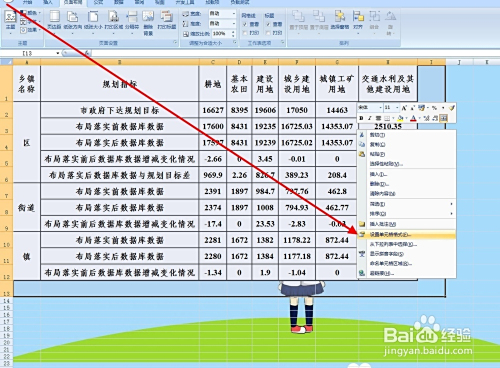The image size is (500, 368).
Task: Toggle Headings View (查看) checkbox
Action: (x=268, y=24)
